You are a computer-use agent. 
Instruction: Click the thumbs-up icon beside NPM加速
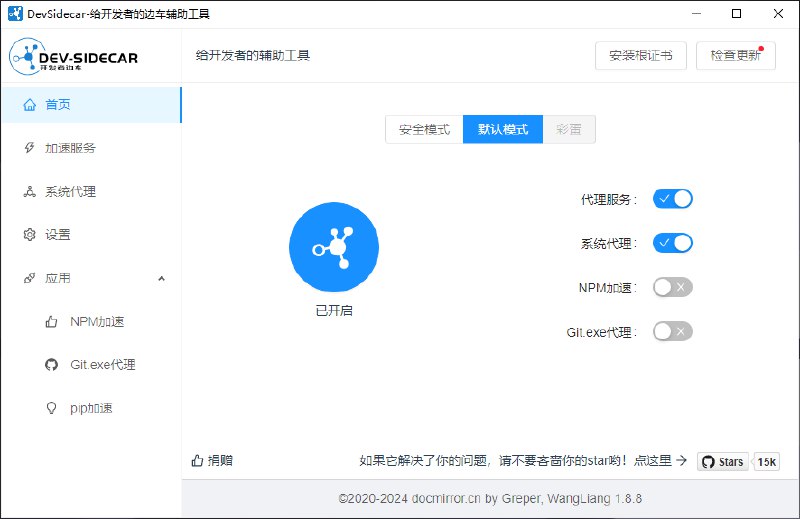52,322
